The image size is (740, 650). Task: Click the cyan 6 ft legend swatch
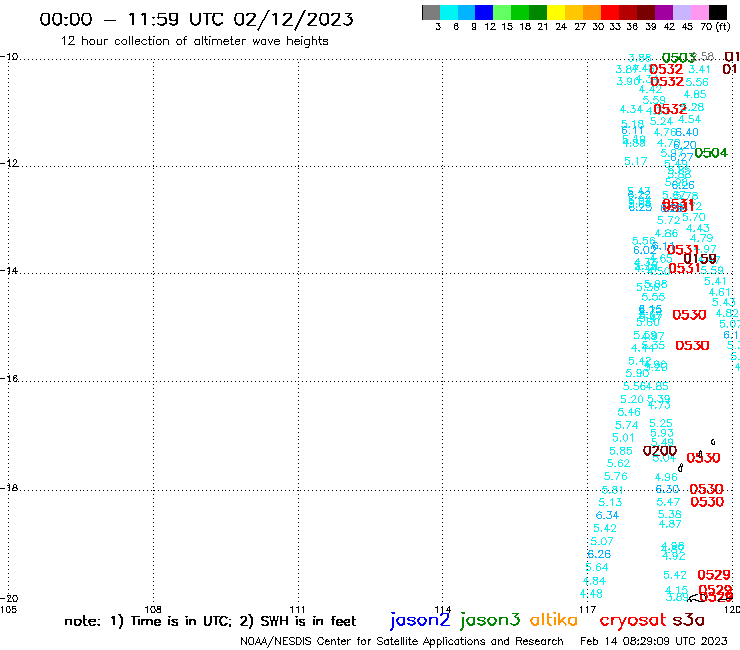tap(449, 12)
